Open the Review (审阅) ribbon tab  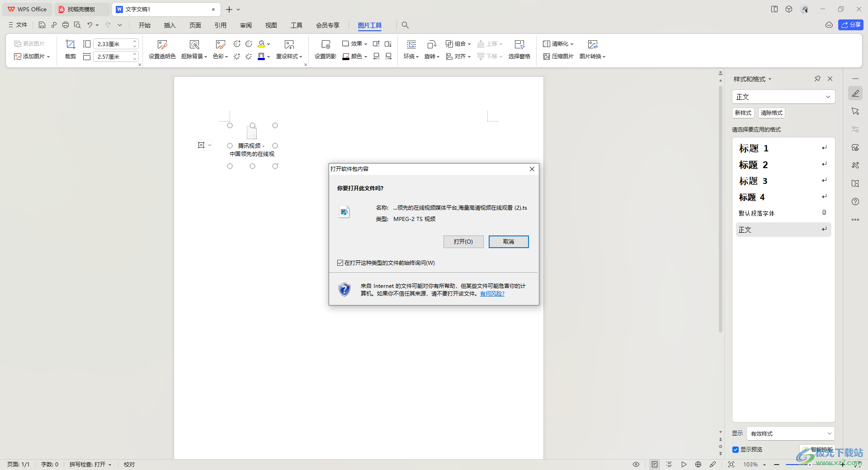[246, 25]
